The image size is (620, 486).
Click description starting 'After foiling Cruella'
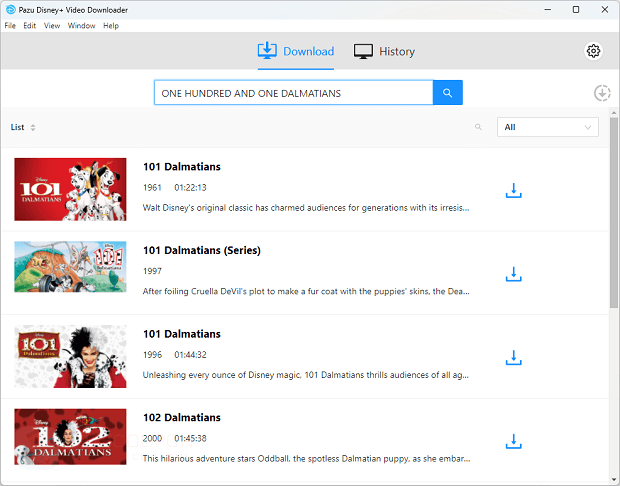[x=306, y=291]
